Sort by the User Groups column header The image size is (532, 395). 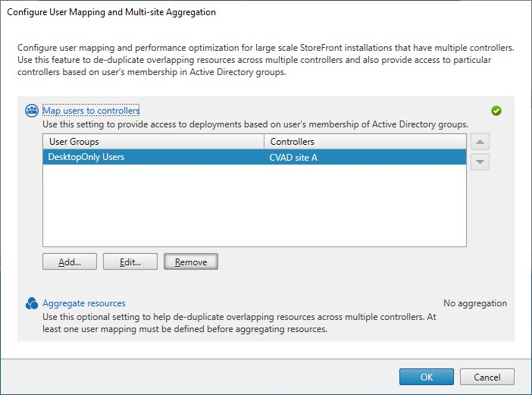point(153,142)
